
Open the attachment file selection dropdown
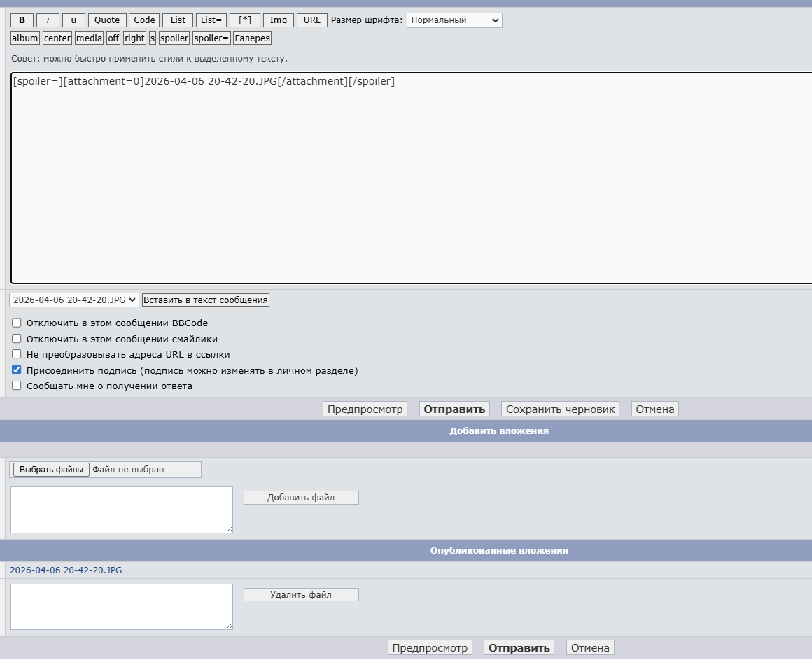[x=74, y=300]
